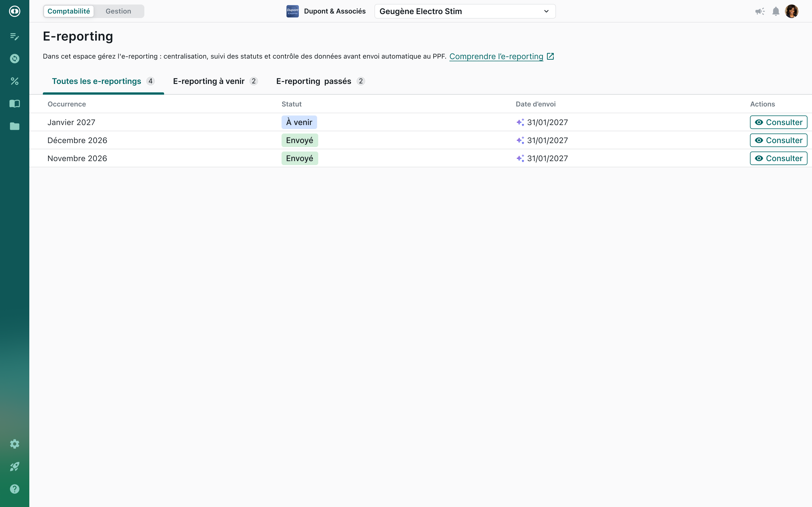Open settings gear in sidebar
Image resolution: width=812 pixels, height=507 pixels.
coord(14,444)
